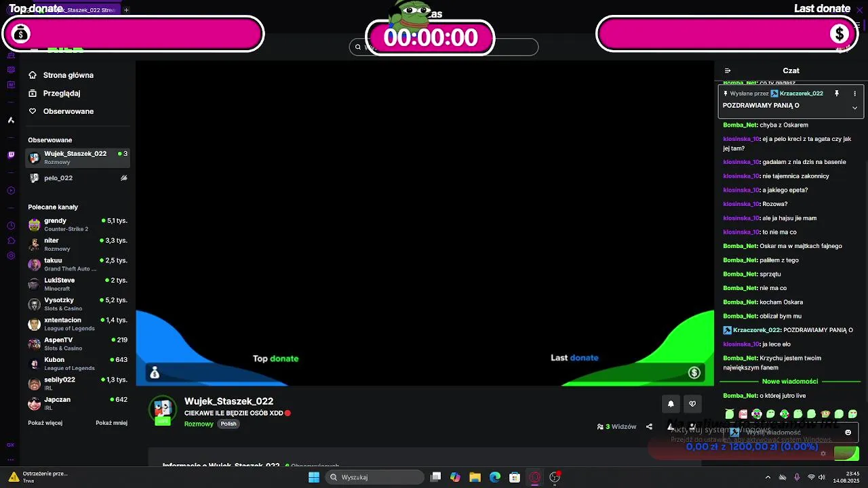868x488 pixels.
Task: Insert the toast emote into chat
Action: point(825,414)
